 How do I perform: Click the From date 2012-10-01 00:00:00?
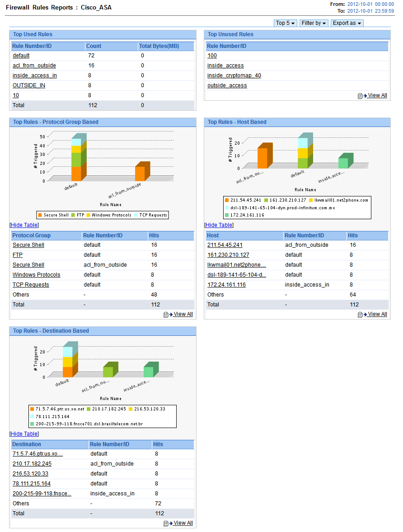(370, 4)
